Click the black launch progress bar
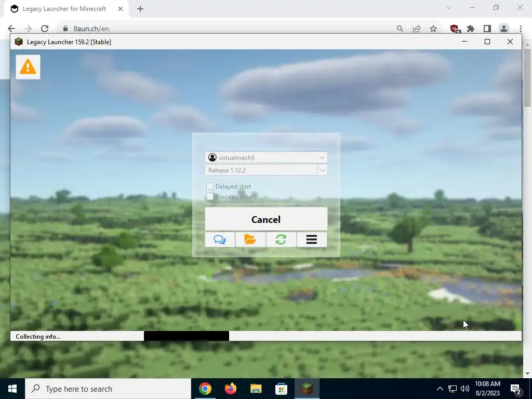Viewport: 532px width, 399px height. pos(187,336)
